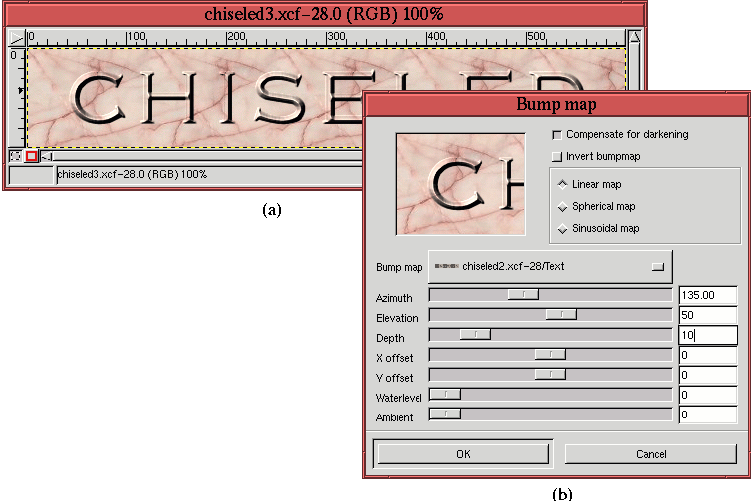Viewport: 751px width, 501px height.
Task: Click the Depth slider handle
Action: tap(475, 334)
